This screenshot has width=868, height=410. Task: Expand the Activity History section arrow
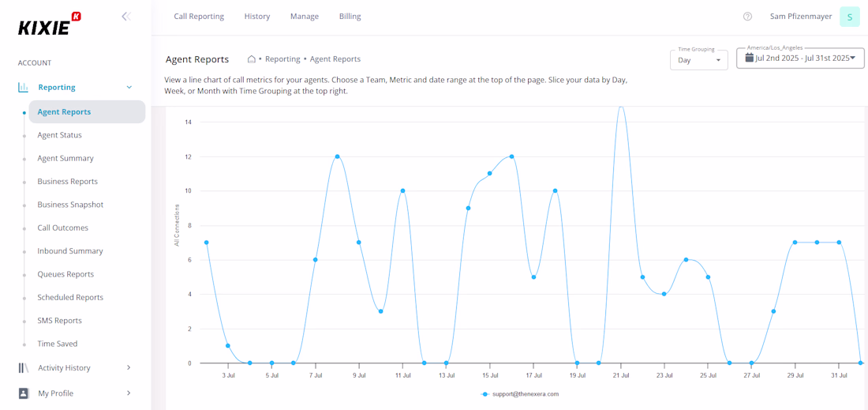pos(129,367)
